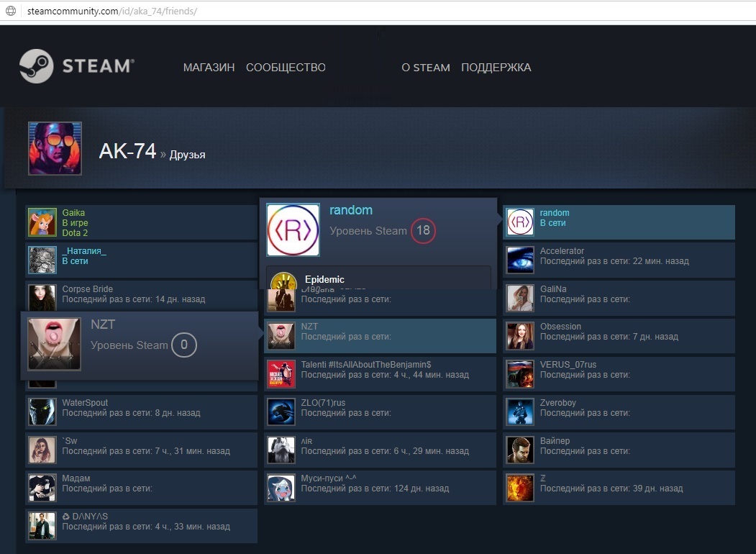Click the Steam logo in header

[x=76, y=66]
